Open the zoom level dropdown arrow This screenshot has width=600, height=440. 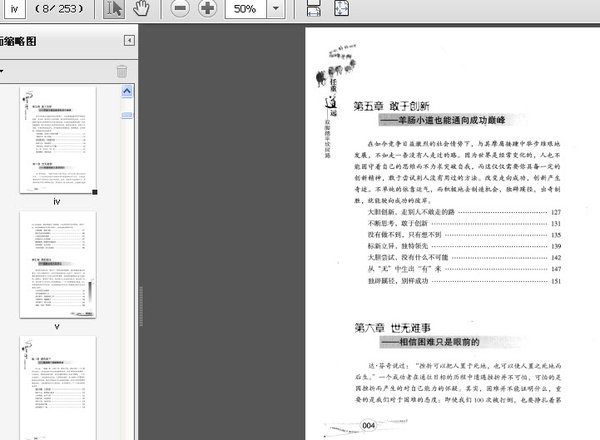[x=276, y=8]
